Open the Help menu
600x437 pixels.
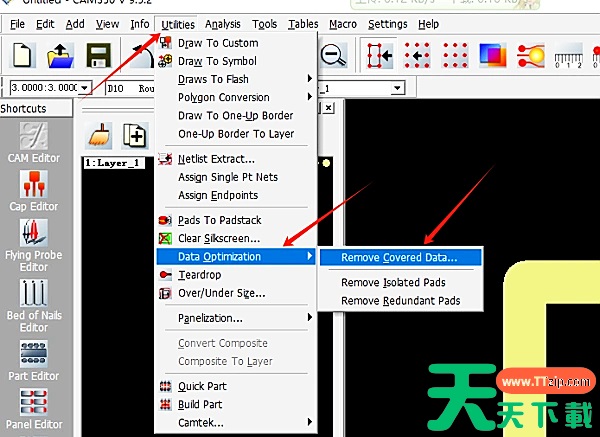coord(428,24)
